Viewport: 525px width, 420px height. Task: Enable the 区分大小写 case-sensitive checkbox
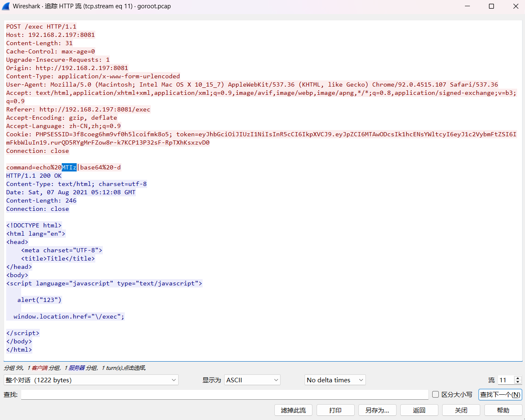[x=435, y=394]
